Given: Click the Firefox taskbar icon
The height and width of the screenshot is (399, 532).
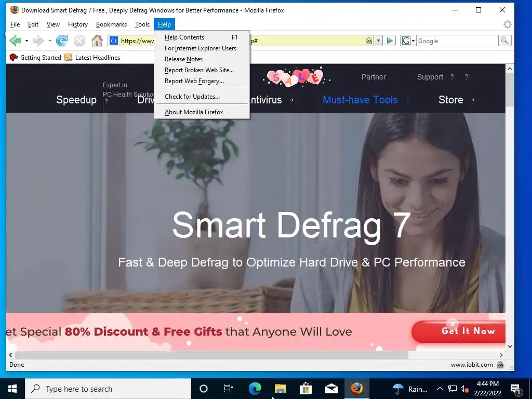Looking at the screenshot, I should (356, 389).
